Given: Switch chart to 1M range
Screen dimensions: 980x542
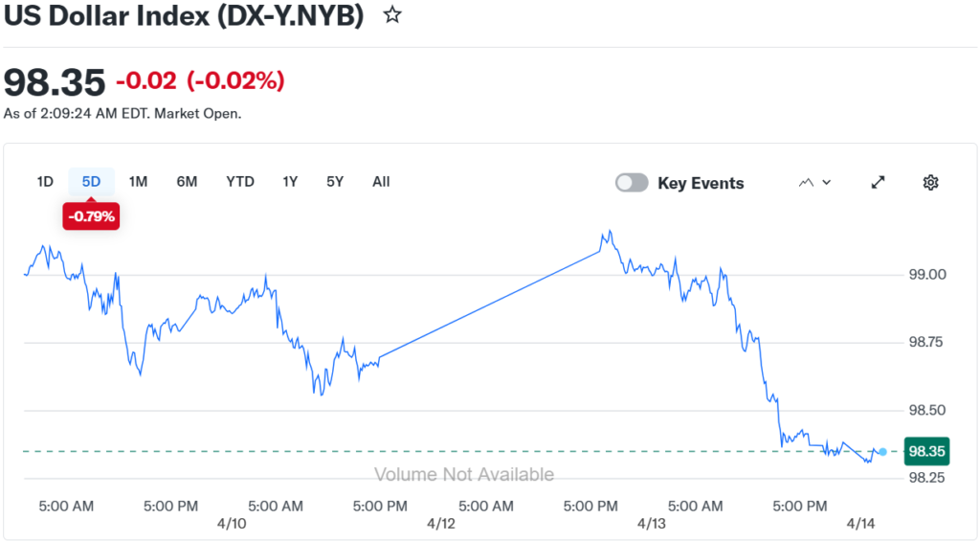Looking at the screenshot, I should coord(138,182).
